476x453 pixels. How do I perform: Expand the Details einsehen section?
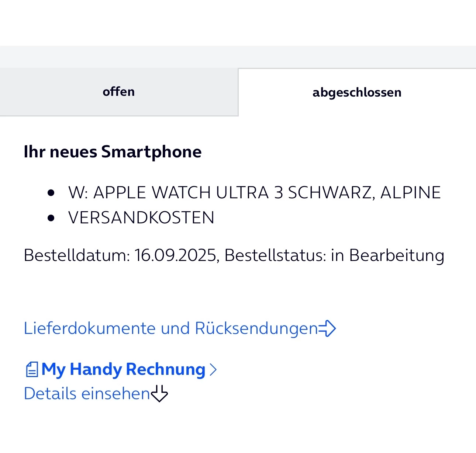click(x=87, y=394)
